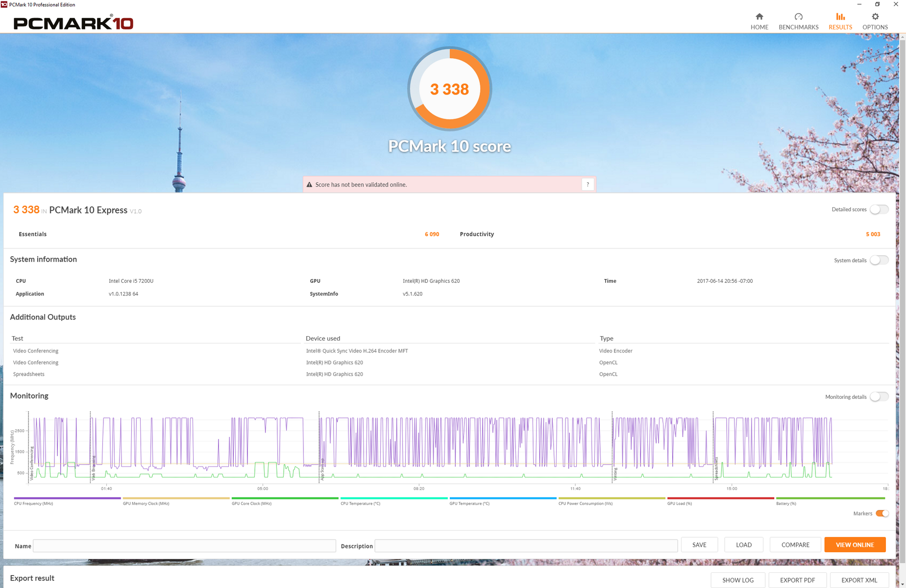Open the COMPARE results button
Viewport: 906px width, 588px height.
(x=795, y=545)
